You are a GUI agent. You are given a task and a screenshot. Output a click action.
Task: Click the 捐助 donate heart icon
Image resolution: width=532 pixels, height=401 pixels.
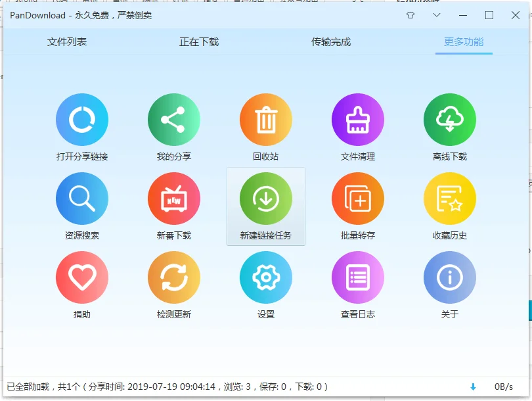[81, 277]
